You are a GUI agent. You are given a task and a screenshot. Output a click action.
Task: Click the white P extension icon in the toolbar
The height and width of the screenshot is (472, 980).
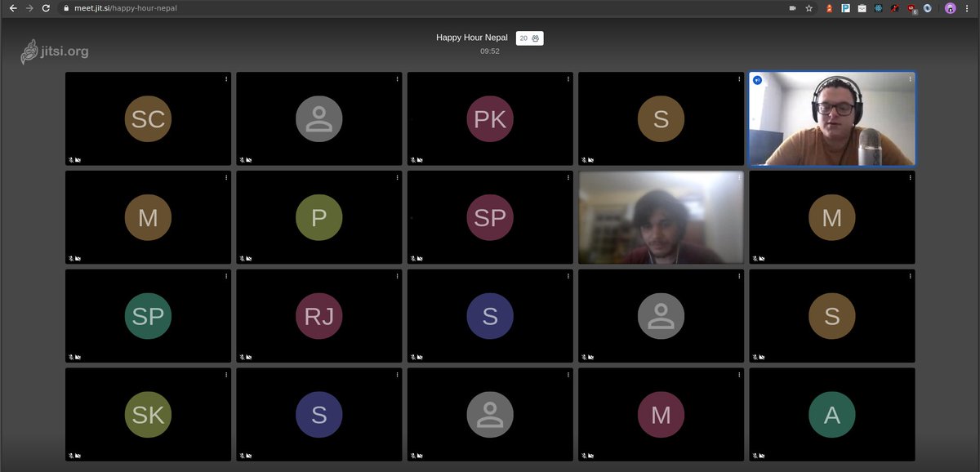click(844, 8)
